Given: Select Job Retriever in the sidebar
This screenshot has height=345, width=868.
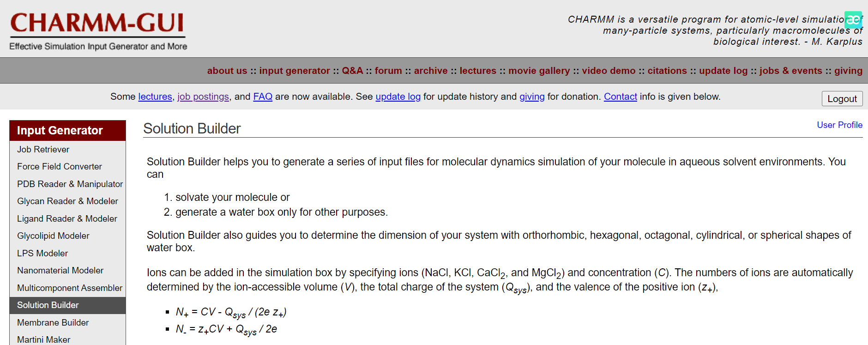Looking at the screenshot, I should 43,149.
